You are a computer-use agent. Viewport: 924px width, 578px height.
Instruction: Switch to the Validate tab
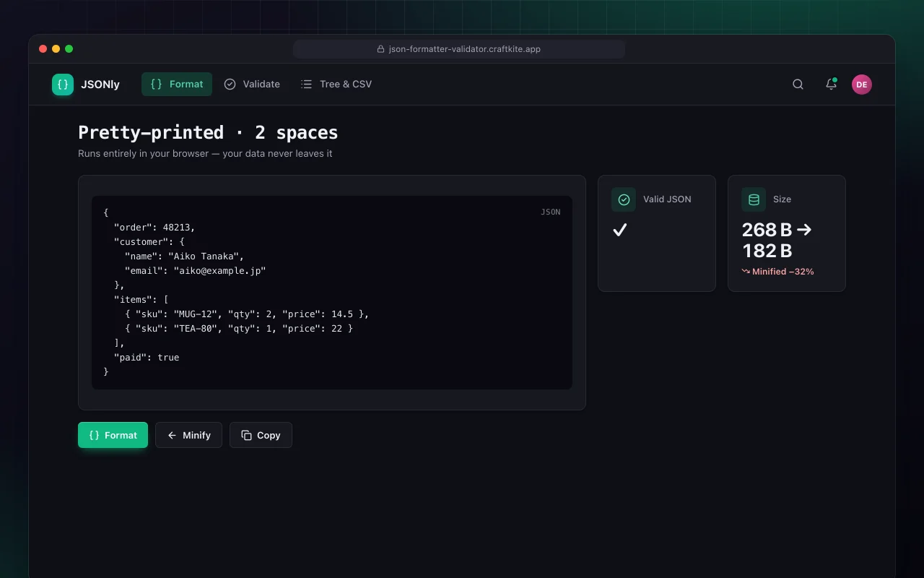[252, 85]
